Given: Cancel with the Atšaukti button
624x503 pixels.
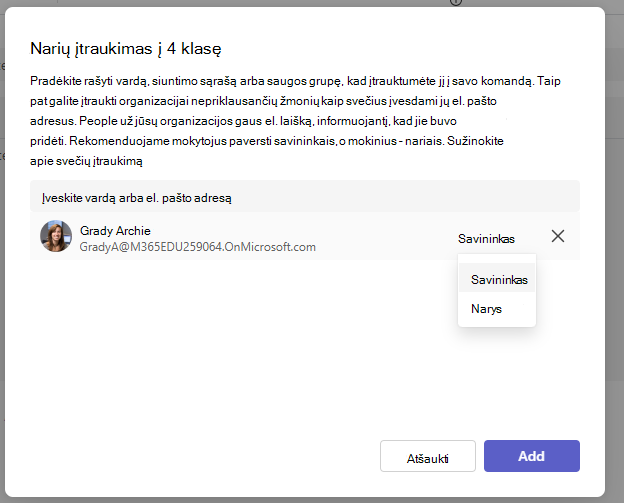Looking at the screenshot, I should [428, 456].
